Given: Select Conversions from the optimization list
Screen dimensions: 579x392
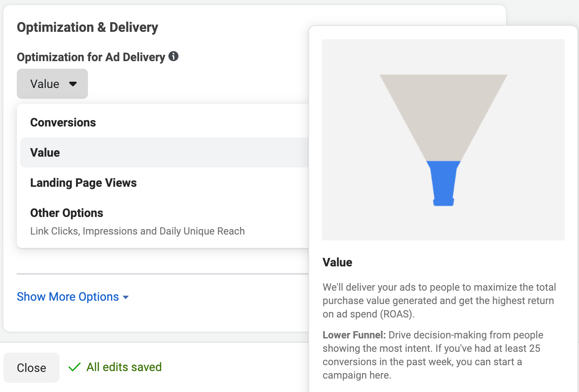Looking at the screenshot, I should point(63,122).
